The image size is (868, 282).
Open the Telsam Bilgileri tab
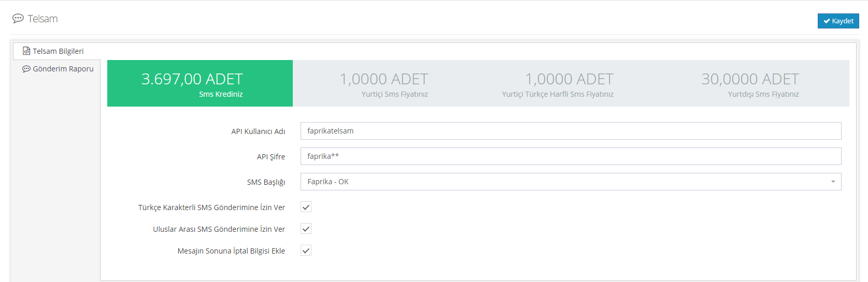[x=58, y=51]
